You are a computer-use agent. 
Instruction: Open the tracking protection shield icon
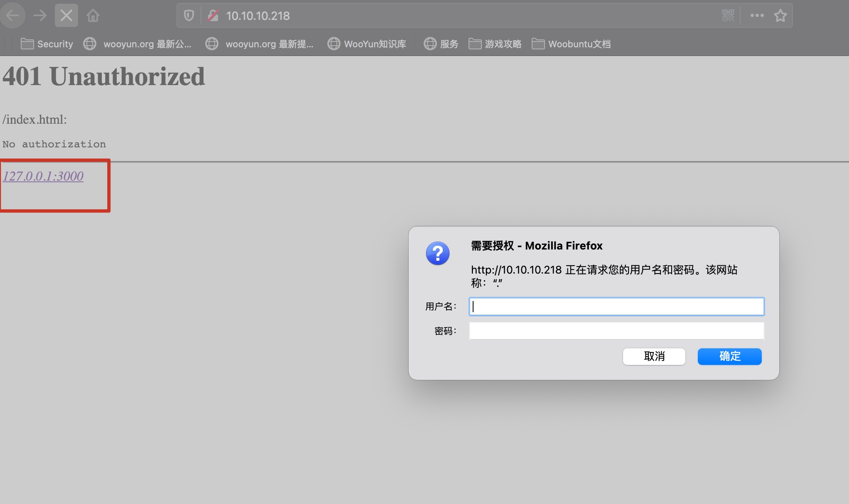(189, 16)
